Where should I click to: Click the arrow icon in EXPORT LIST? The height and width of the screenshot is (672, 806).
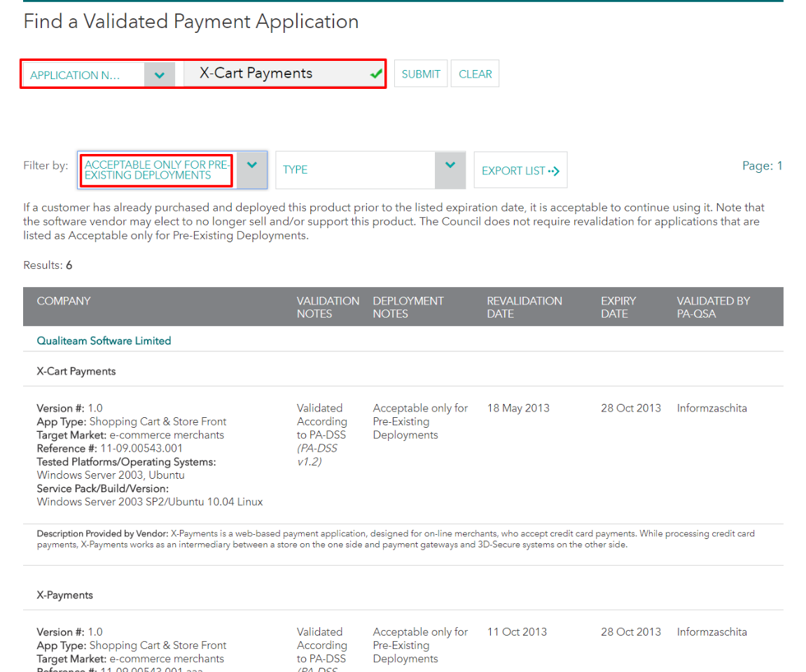tap(554, 171)
